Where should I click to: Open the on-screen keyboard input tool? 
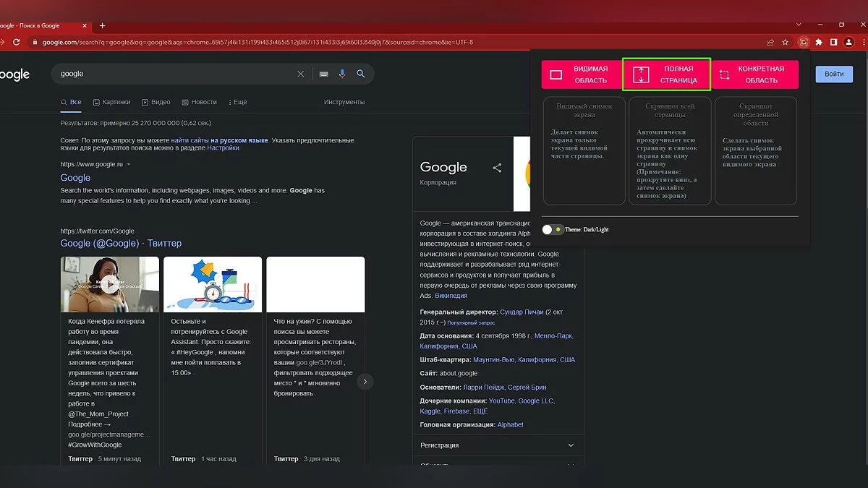click(x=323, y=74)
